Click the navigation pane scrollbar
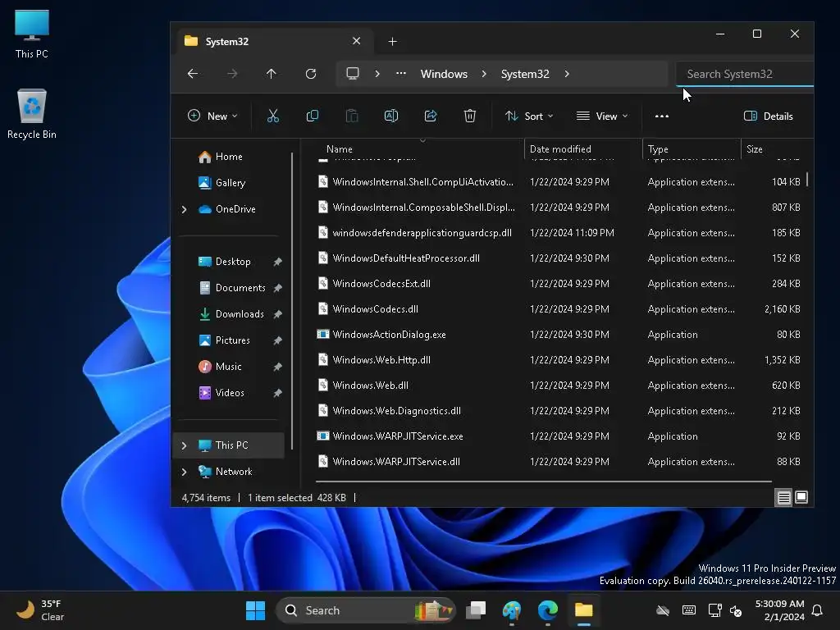This screenshot has width=840, height=630. pyautogui.click(x=292, y=301)
